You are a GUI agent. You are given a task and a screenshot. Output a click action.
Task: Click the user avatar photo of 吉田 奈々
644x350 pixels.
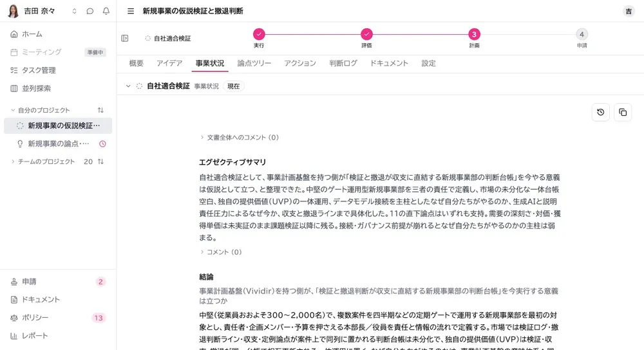coord(13,11)
